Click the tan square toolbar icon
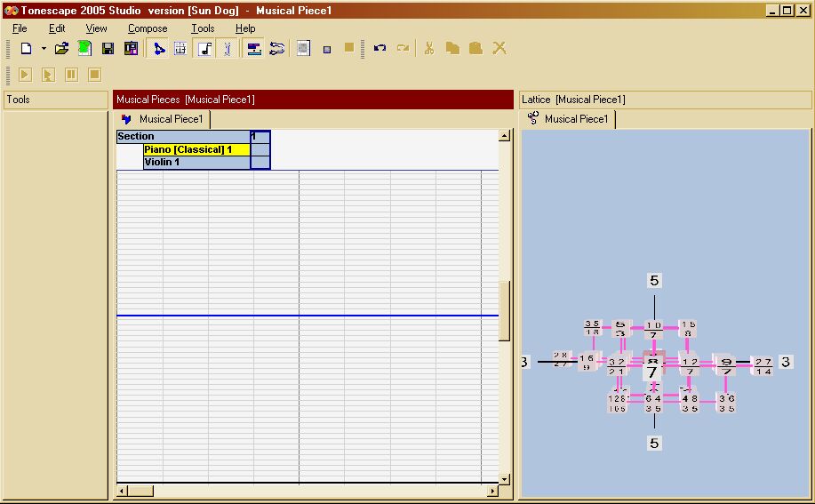This screenshot has width=815, height=504. [349, 48]
